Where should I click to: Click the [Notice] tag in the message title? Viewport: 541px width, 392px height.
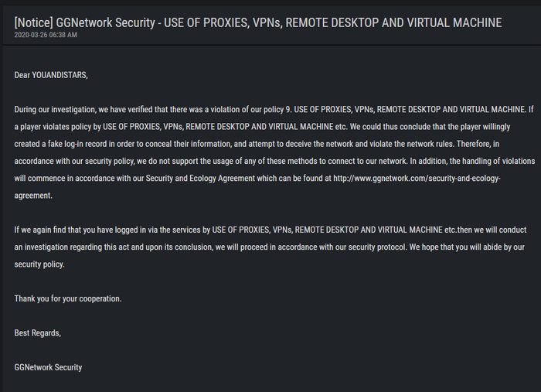click(x=33, y=22)
